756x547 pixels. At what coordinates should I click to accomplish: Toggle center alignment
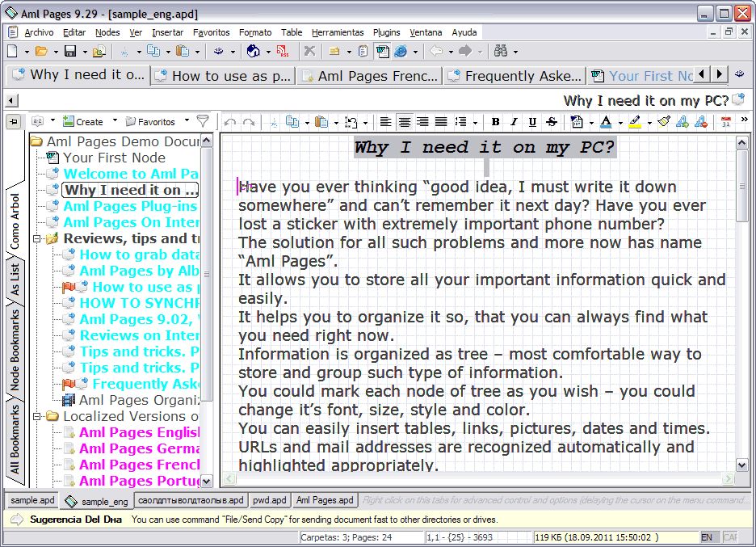[x=404, y=122]
